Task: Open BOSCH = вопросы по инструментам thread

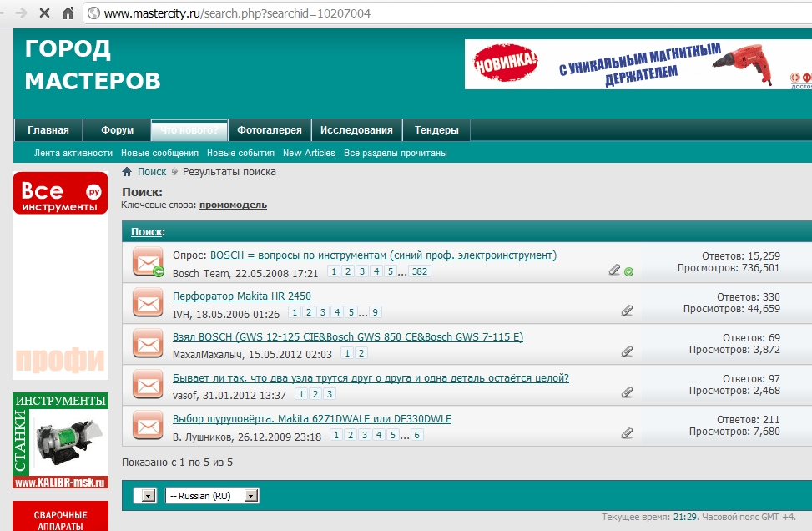Action: click(x=383, y=255)
